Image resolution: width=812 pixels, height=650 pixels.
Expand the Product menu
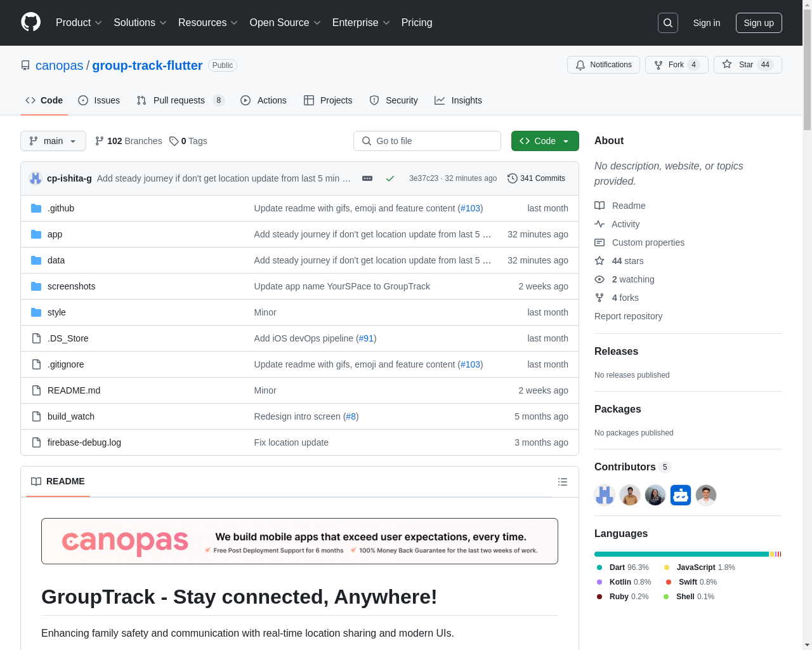tap(79, 22)
